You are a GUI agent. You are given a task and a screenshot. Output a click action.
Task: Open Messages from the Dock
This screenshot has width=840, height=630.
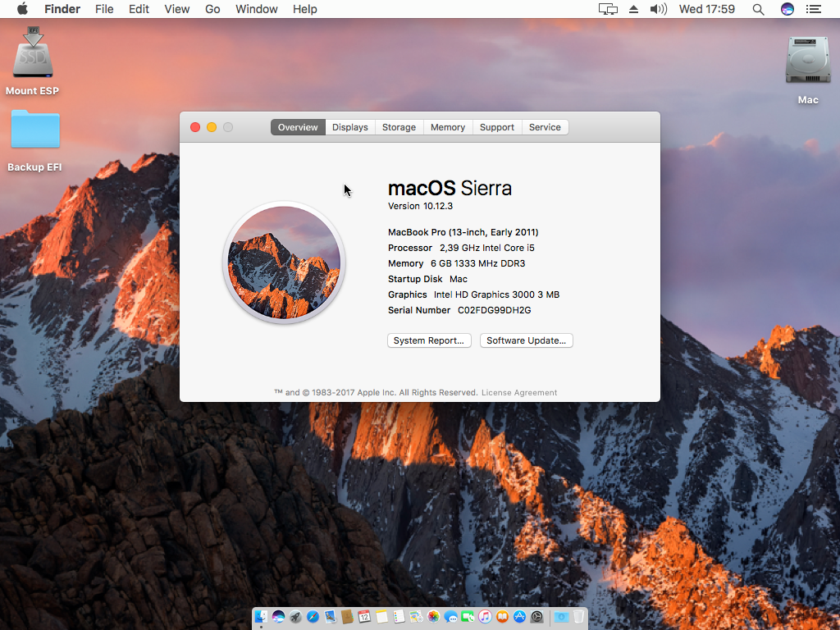point(450,617)
